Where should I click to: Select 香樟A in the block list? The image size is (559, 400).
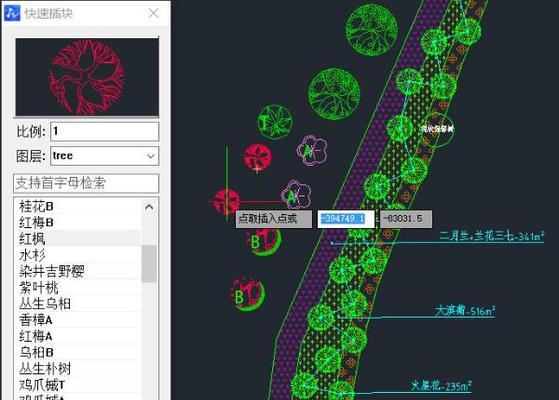tap(78, 320)
